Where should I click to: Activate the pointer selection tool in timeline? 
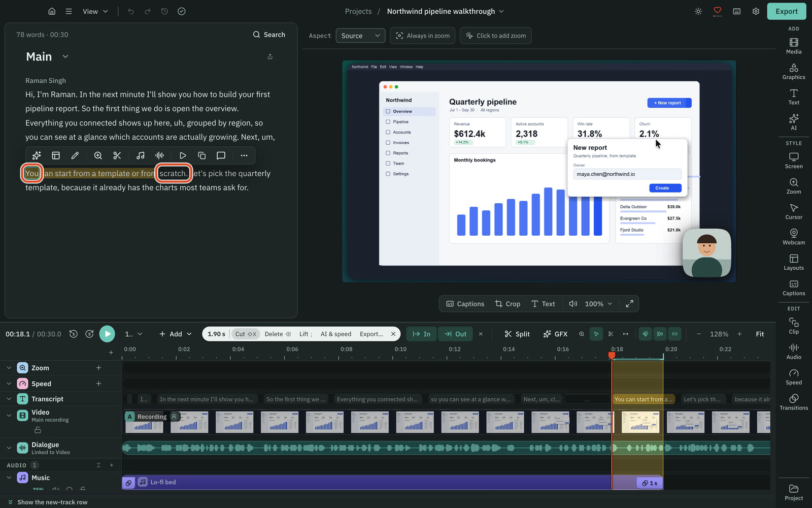click(596, 334)
